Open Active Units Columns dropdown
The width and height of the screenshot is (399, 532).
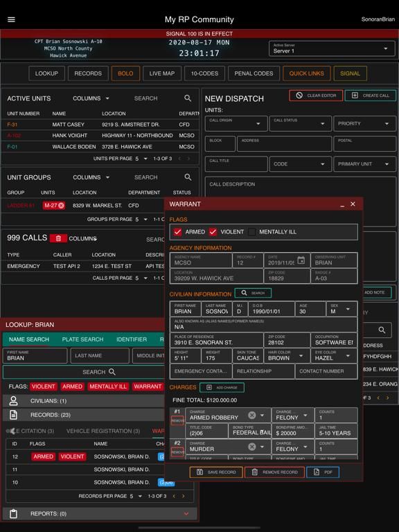pyautogui.click(x=91, y=98)
